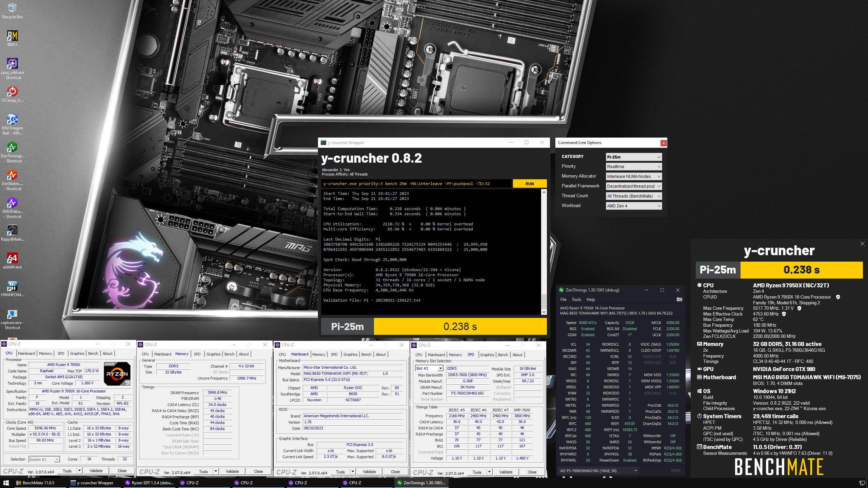Switch to SPD tab in first CPU-Z window
Viewport: 868px width, 488px height.
pyautogui.click(x=61, y=353)
